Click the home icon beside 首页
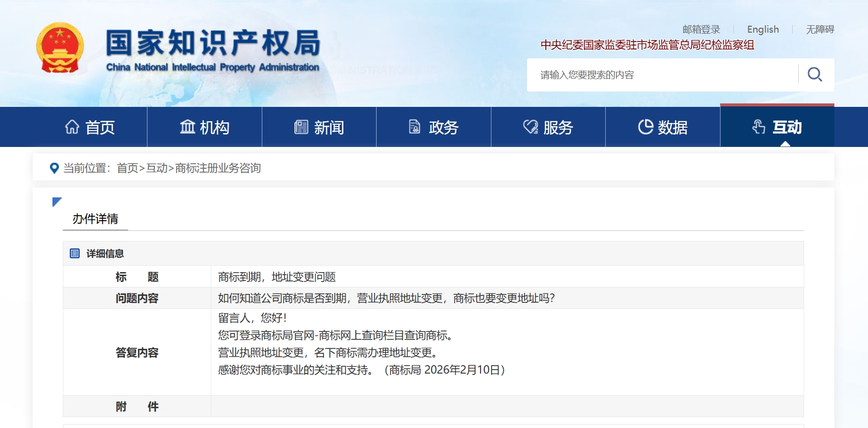The image size is (868, 428). 72,127
